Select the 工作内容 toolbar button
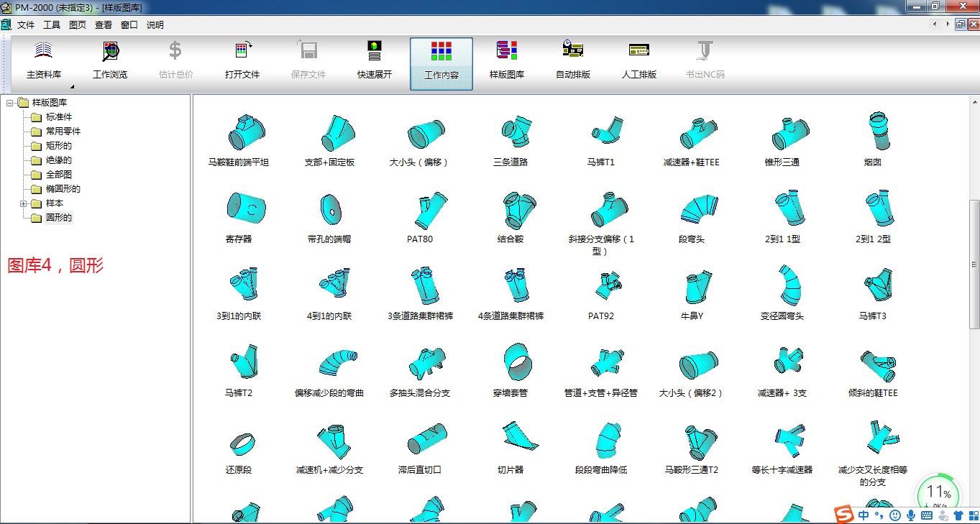 pyautogui.click(x=441, y=63)
